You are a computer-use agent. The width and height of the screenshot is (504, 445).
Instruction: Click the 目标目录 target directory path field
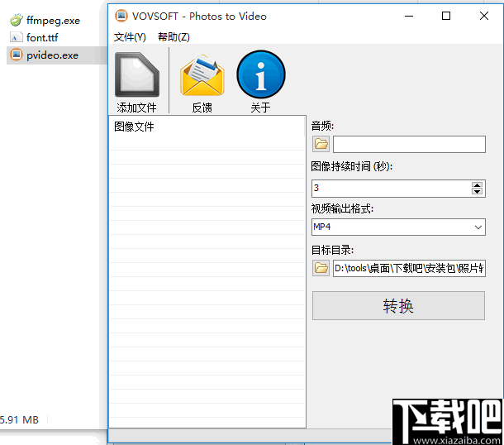coord(409,268)
